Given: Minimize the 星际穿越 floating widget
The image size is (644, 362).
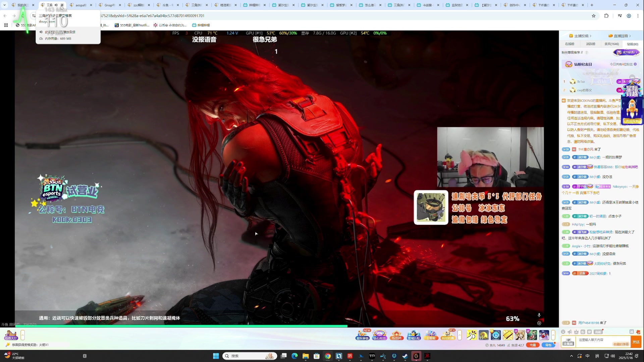Looking at the screenshot, I should click(632, 77).
